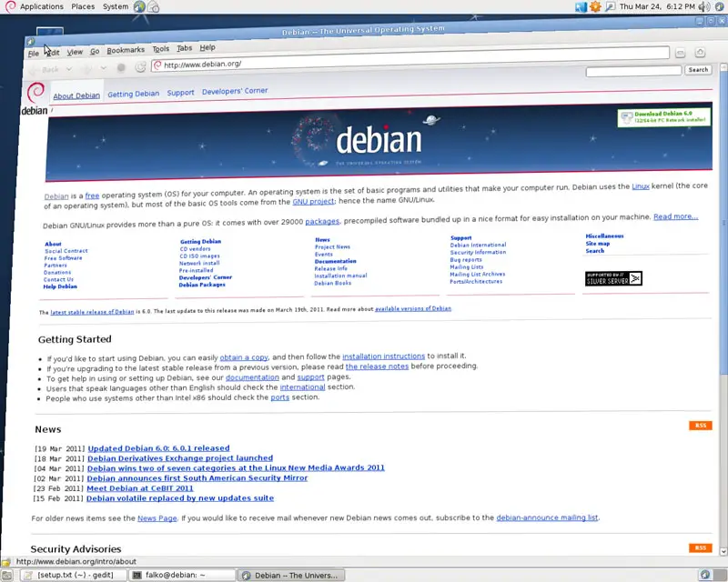Screen dimensions: 728x582
Task: Open the Back history dropdown arrow
Action: [x=69, y=69]
